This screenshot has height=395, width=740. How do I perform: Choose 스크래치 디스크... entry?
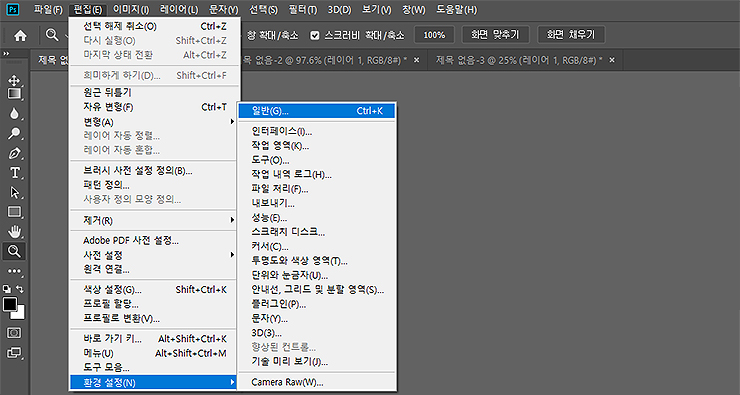[317, 232]
